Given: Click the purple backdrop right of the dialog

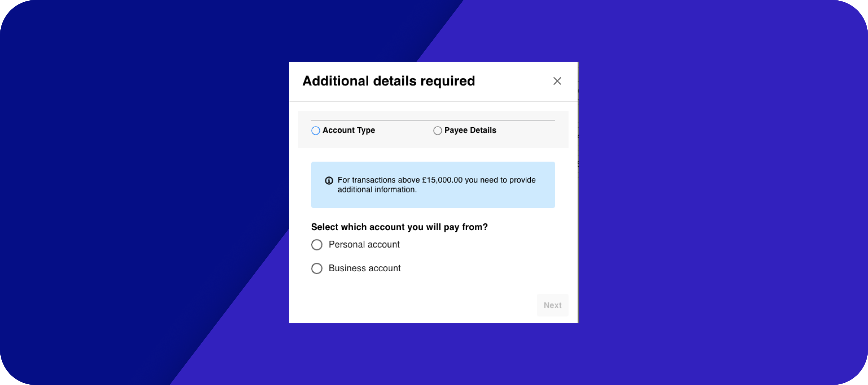Looking at the screenshot, I should [x=712, y=192].
